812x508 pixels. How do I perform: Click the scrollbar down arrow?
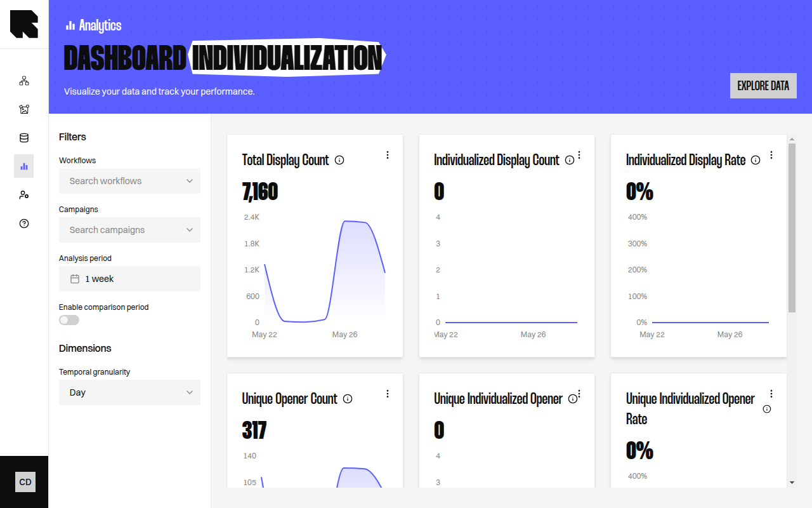pos(792,483)
